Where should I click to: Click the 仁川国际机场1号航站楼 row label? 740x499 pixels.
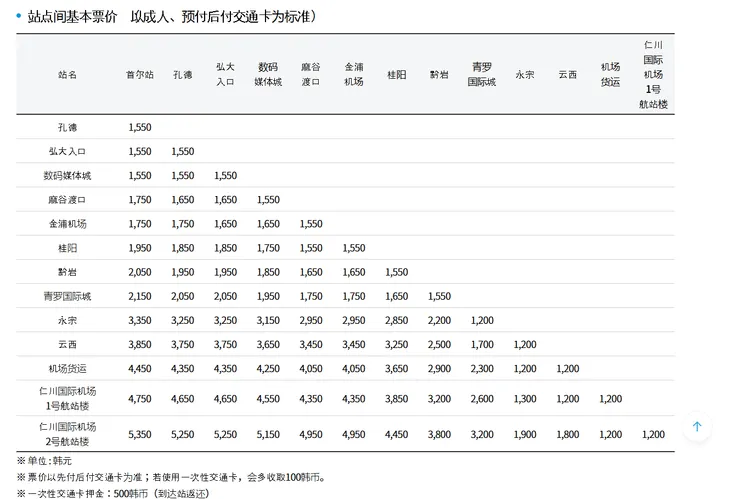(67, 398)
